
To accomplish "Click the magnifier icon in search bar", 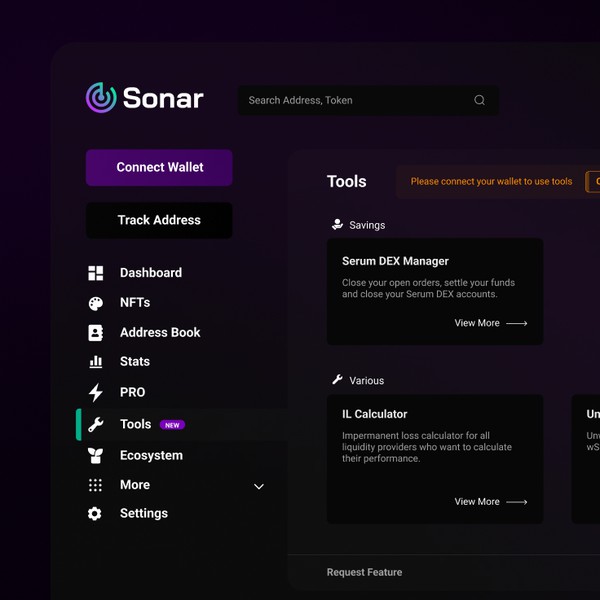I will click(x=479, y=100).
